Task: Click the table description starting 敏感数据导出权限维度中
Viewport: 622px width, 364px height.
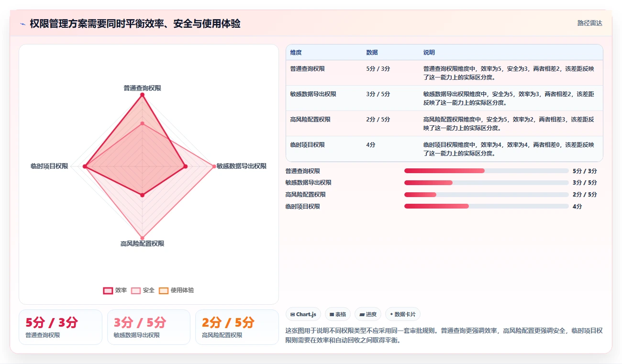Action: click(509, 98)
